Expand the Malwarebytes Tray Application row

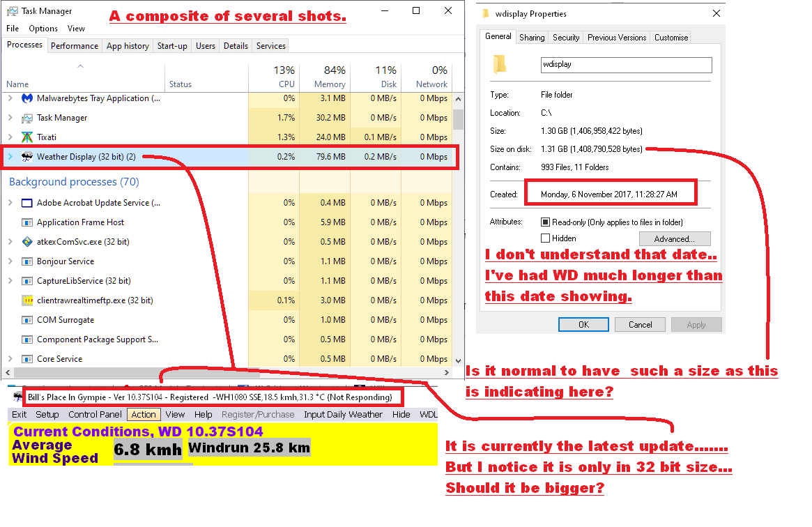[10, 98]
